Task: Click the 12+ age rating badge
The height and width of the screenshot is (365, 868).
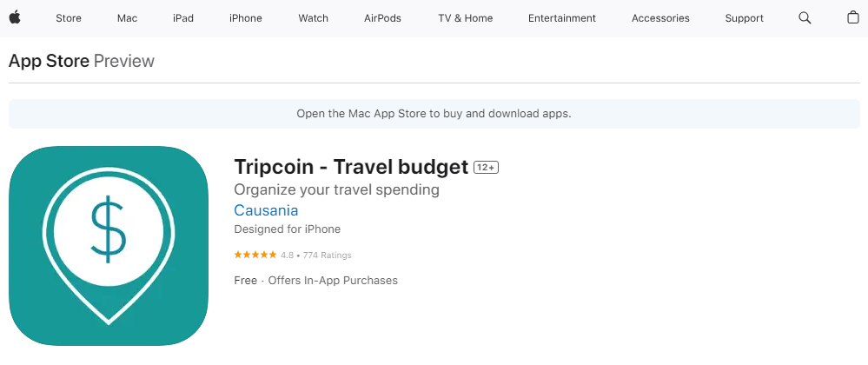Action: coord(486,167)
